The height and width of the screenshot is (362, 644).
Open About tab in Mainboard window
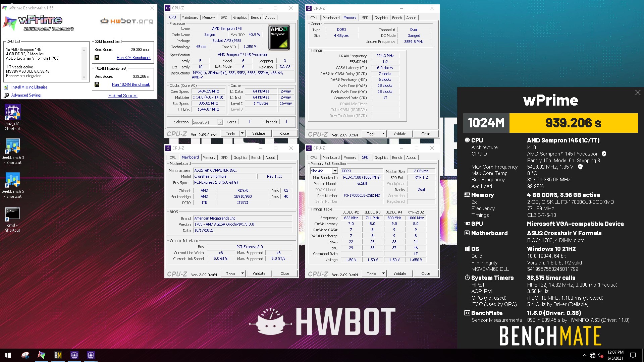tap(270, 158)
